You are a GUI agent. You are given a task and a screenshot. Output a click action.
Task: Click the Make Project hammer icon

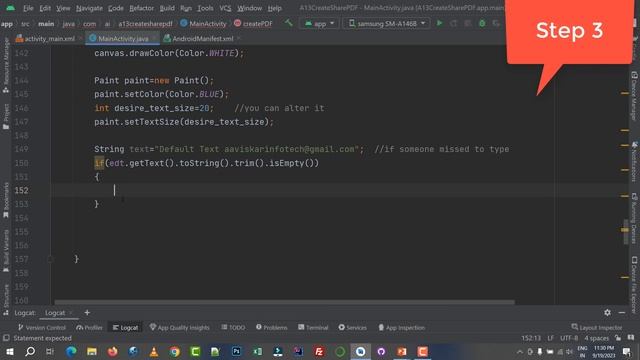(289, 23)
